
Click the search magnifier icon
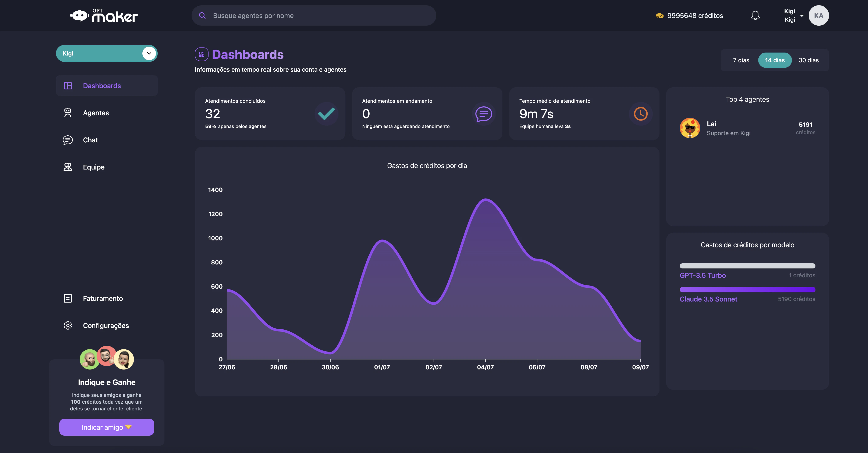(x=202, y=15)
